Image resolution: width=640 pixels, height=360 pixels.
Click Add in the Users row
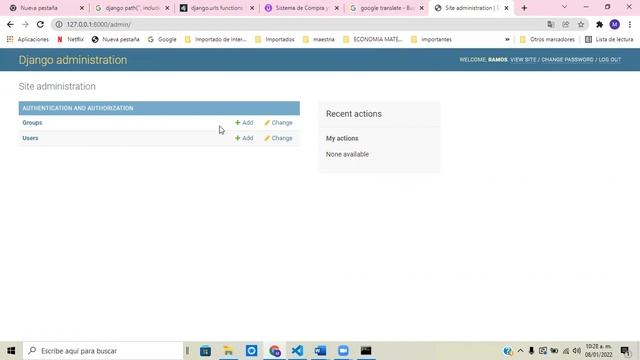244,138
